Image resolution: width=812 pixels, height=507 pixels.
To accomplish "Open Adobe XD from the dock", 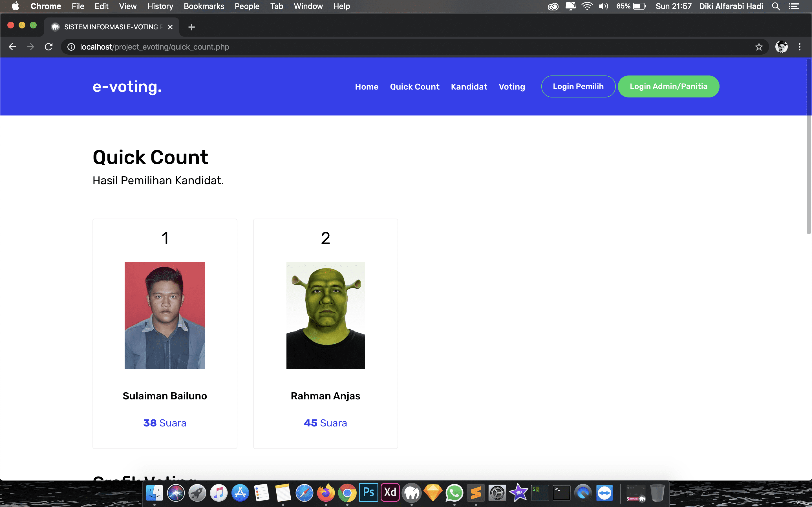I will coord(390,493).
